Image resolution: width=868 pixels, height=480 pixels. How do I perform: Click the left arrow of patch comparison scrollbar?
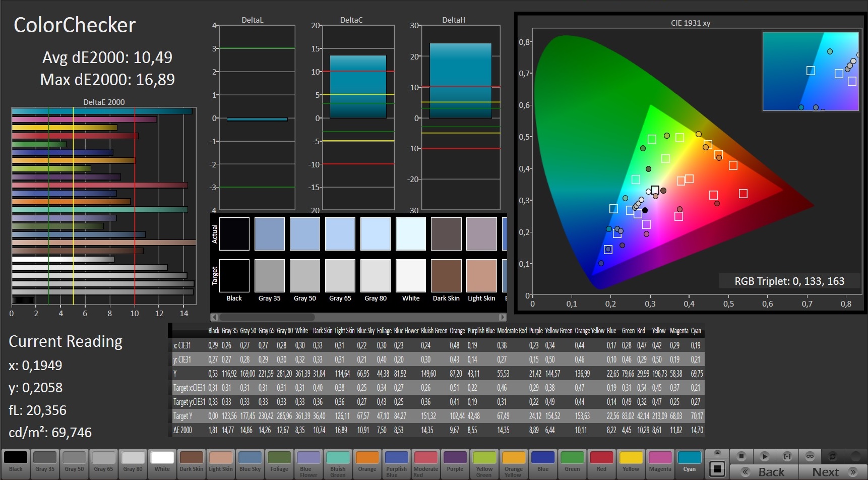click(214, 317)
